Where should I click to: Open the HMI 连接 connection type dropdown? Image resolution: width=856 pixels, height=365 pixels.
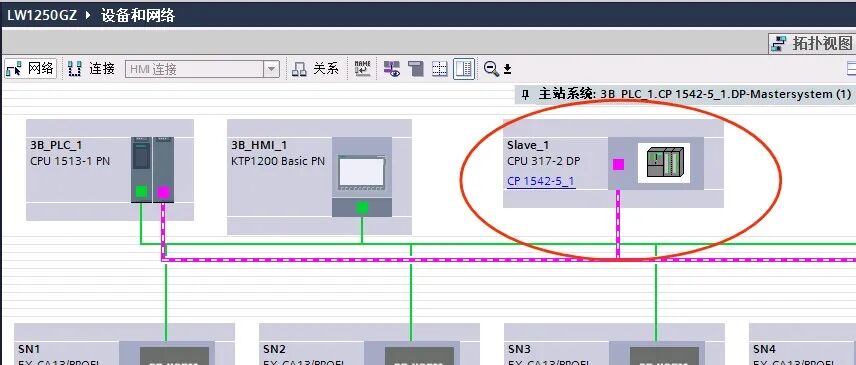271,69
